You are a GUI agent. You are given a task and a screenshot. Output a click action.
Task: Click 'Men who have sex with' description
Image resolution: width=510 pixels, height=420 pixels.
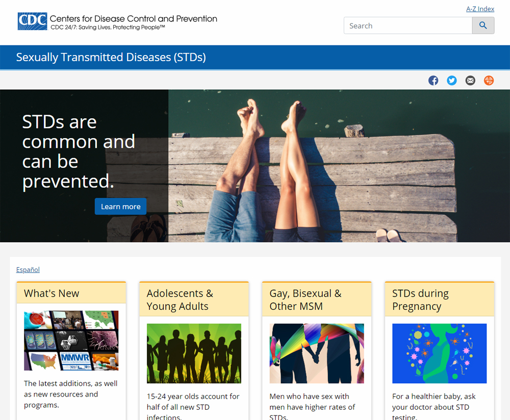[x=309, y=396]
